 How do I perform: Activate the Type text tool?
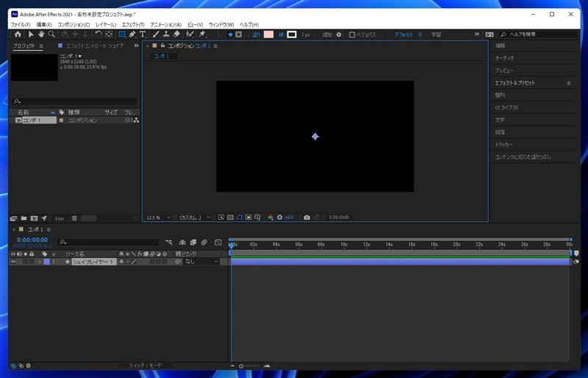pyautogui.click(x=143, y=34)
